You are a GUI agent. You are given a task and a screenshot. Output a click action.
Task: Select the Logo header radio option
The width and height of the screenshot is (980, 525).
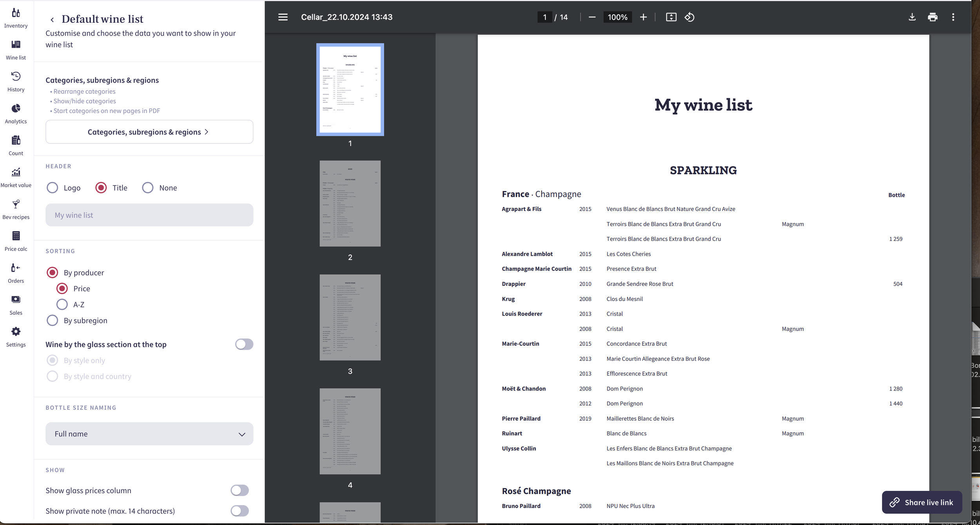coord(53,188)
